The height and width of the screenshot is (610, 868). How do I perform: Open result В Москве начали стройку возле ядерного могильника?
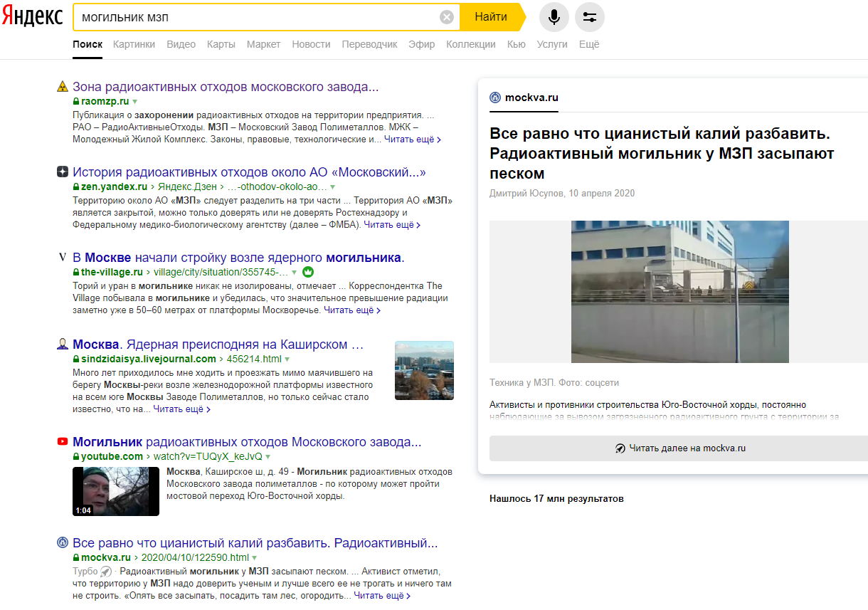tap(238, 258)
